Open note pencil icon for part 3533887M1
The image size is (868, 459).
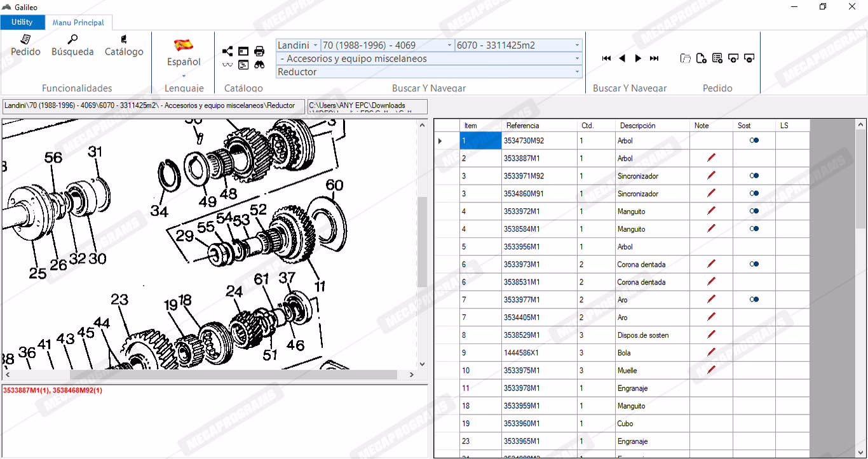click(711, 158)
